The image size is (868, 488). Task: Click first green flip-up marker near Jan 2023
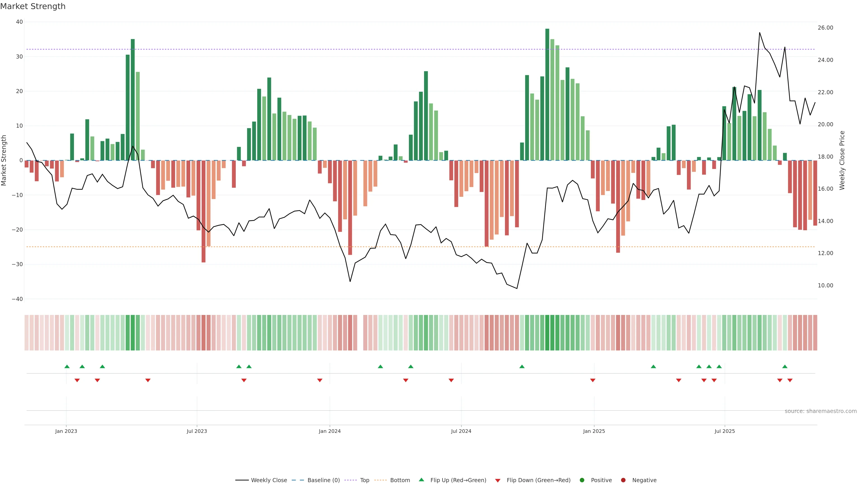coord(67,366)
